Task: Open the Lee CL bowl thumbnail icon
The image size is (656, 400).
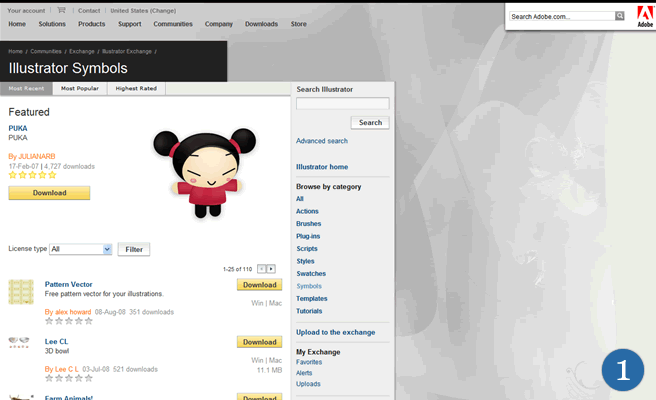Action: pyautogui.click(x=19, y=342)
